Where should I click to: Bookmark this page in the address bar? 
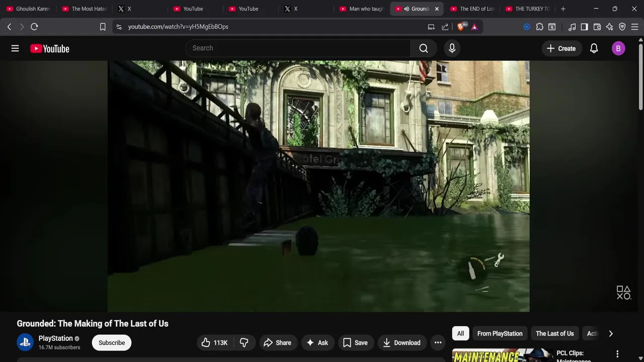(103, 27)
